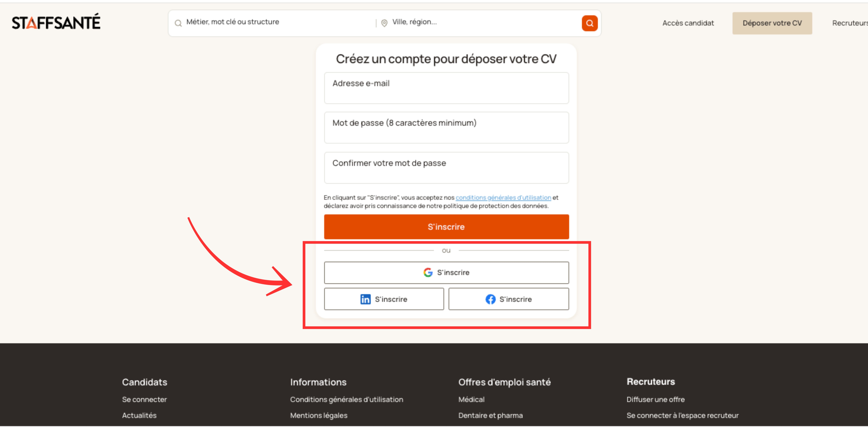Open Se connecter à l'espace recruteur link

(682, 415)
